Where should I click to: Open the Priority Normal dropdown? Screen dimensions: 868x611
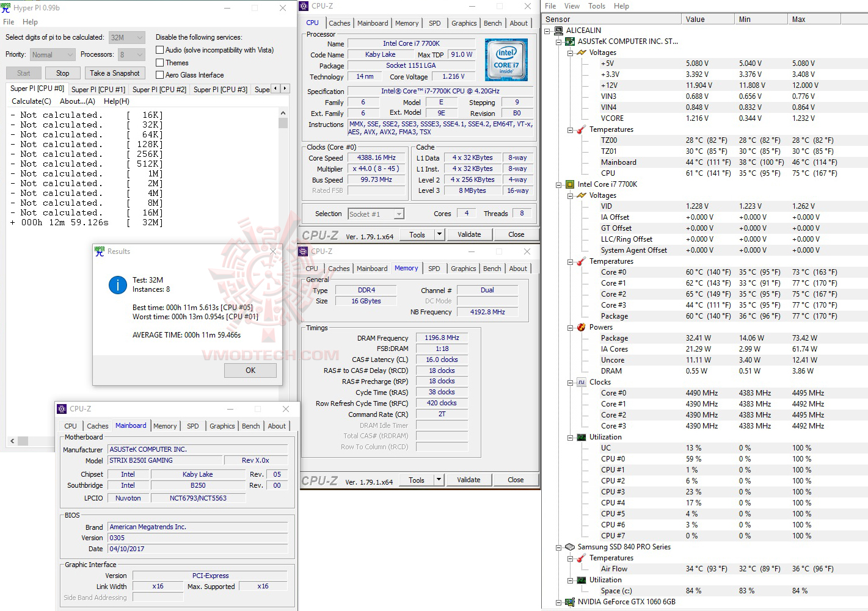pyautogui.click(x=53, y=55)
